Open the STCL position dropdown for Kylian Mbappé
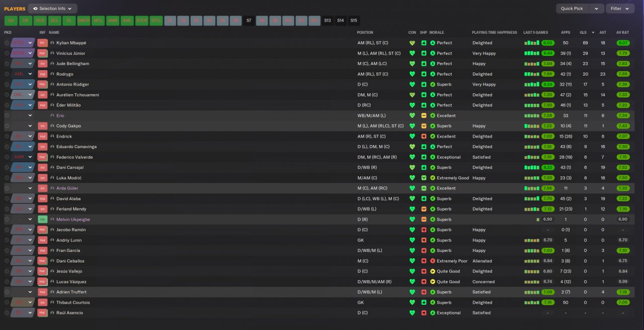The width and height of the screenshot is (644, 330). tap(23, 43)
